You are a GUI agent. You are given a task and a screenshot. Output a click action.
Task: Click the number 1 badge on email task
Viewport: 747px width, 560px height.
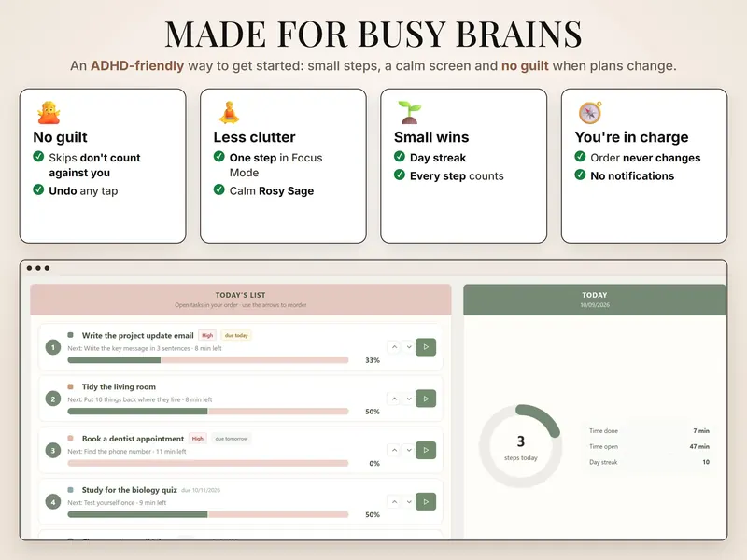(x=53, y=347)
